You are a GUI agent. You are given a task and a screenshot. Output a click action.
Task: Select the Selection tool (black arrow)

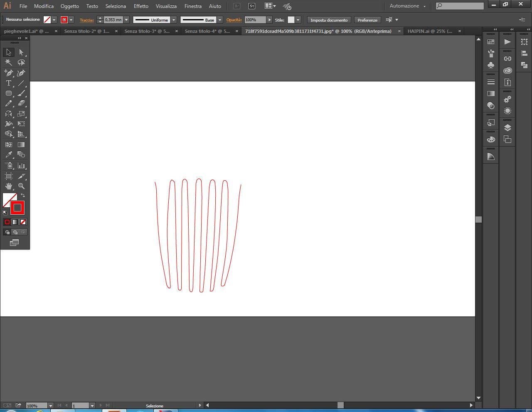coord(8,52)
